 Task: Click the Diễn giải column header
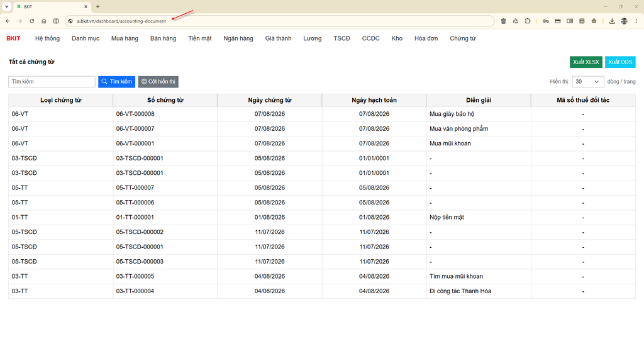click(479, 100)
